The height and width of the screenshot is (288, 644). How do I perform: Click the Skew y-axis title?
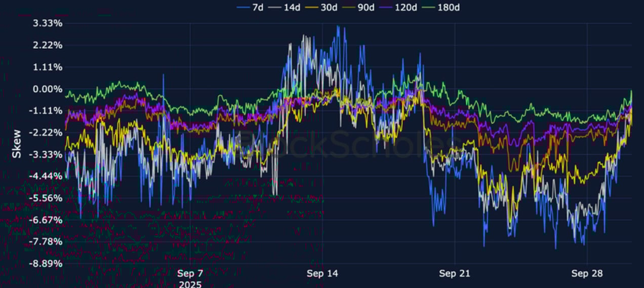click(x=17, y=143)
